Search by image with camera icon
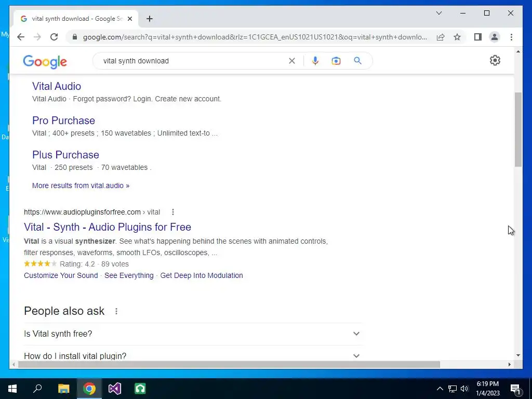 pyautogui.click(x=336, y=61)
